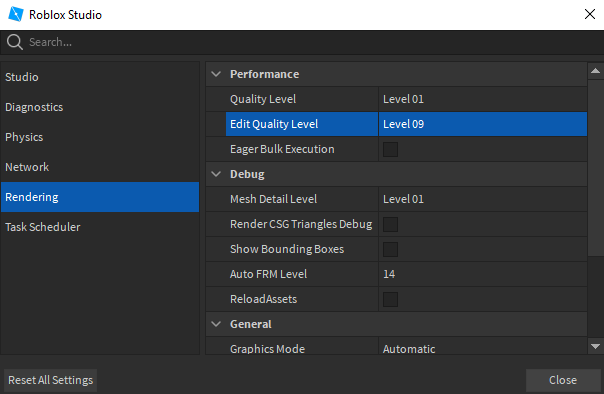Select the Eager Bulk Execution label
Viewport: 604px width, 394px height.
pyautogui.click(x=282, y=149)
